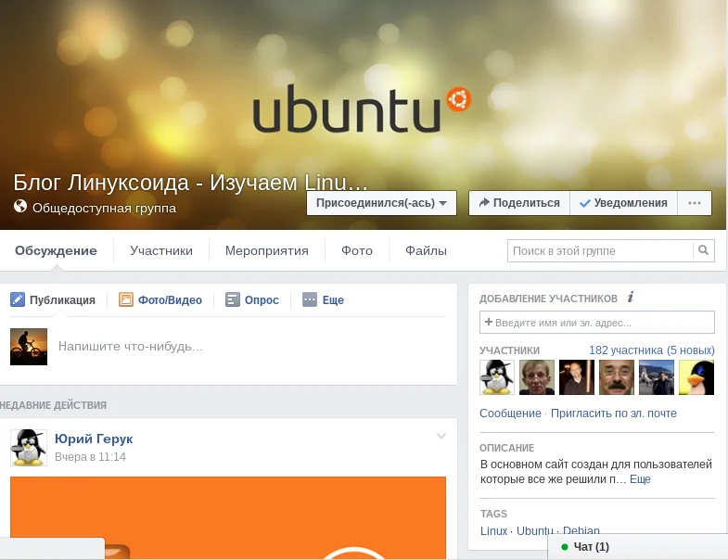Open the Мероприятия tab

266,250
